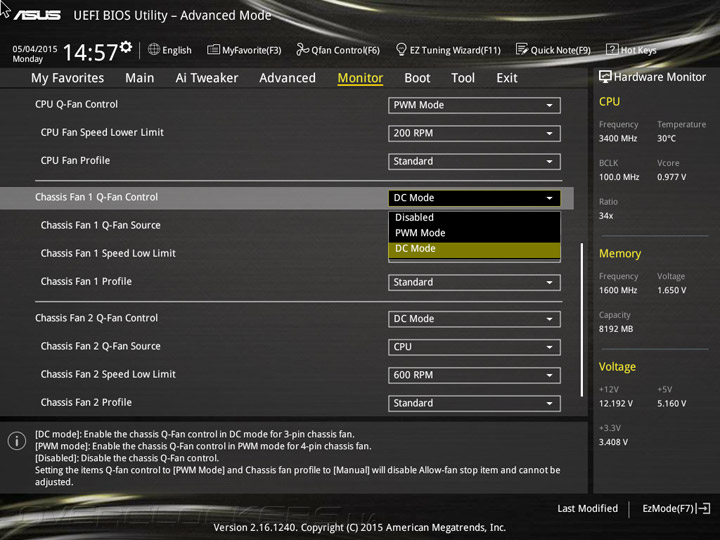Select Chassis Fan 1 Q-Fan Control label
Image resolution: width=720 pixels, height=540 pixels.
click(x=96, y=197)
